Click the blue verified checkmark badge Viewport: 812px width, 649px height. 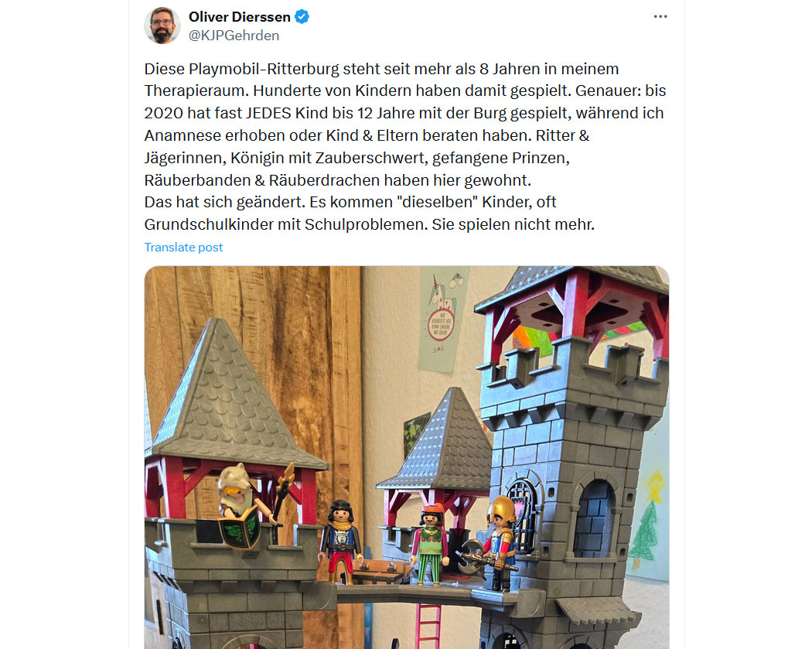[x=302, y=16]
